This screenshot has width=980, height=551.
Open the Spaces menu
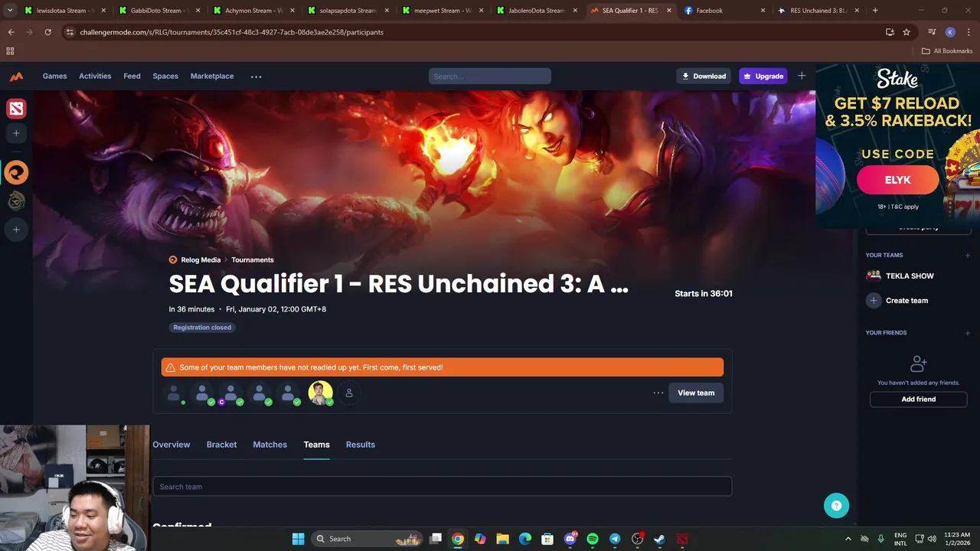pyautogui.click(x=165, y=77)
